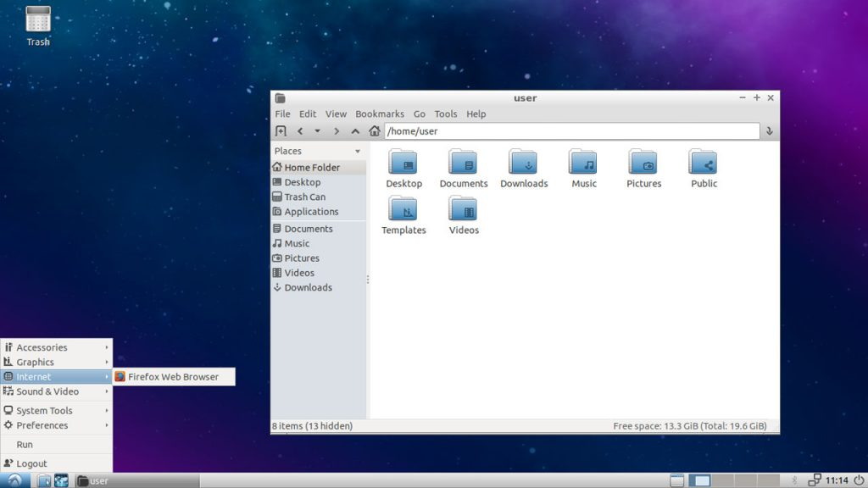Select the Desktop folder icon in file view
This screenshot has width=868, height=488.
click(403, 162)
